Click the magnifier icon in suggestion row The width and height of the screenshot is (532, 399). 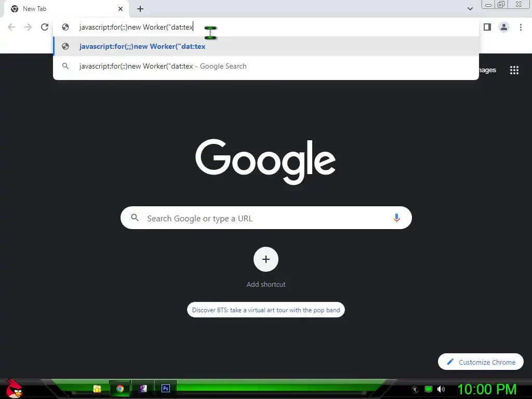65,66
